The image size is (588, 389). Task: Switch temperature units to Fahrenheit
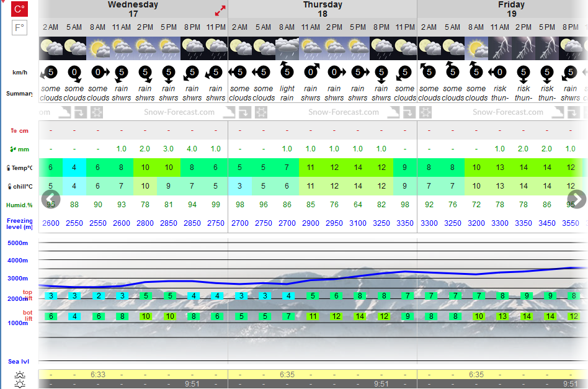(x=19, y=28)
